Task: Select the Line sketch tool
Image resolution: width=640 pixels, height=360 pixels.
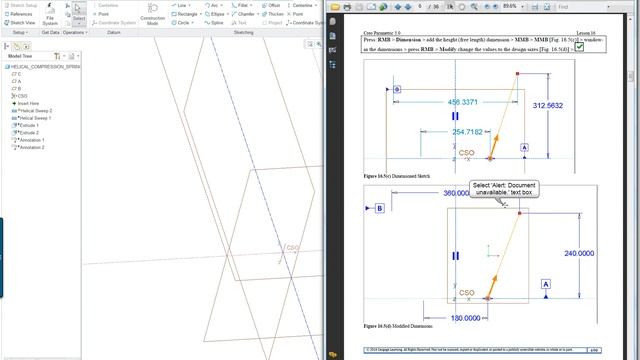Action: [178, 5]
